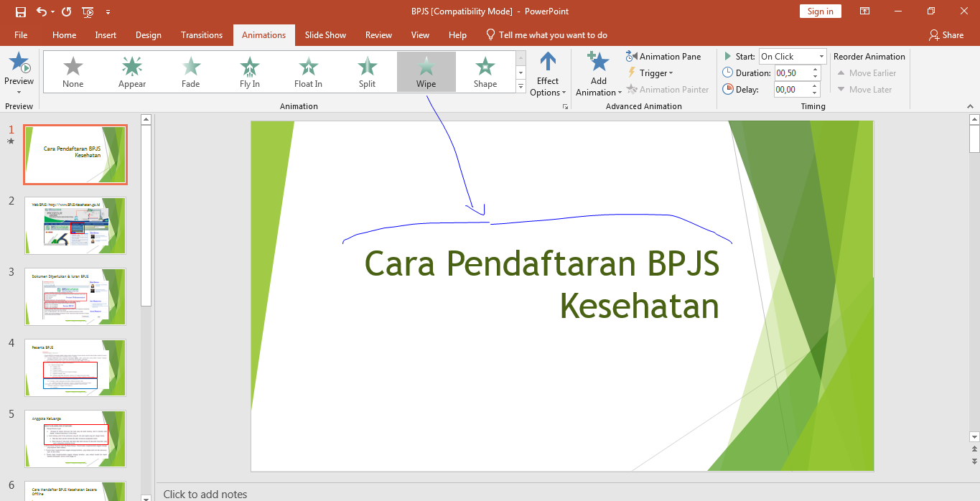Apply the Fade animation effect
Screen dimensions: 980x501
(x=191, y=72)
